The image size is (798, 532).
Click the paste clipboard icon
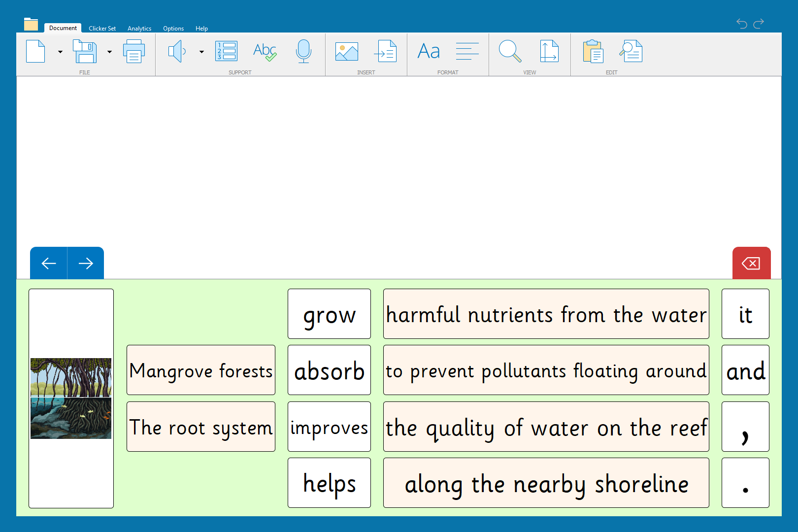tap(593, 51)
